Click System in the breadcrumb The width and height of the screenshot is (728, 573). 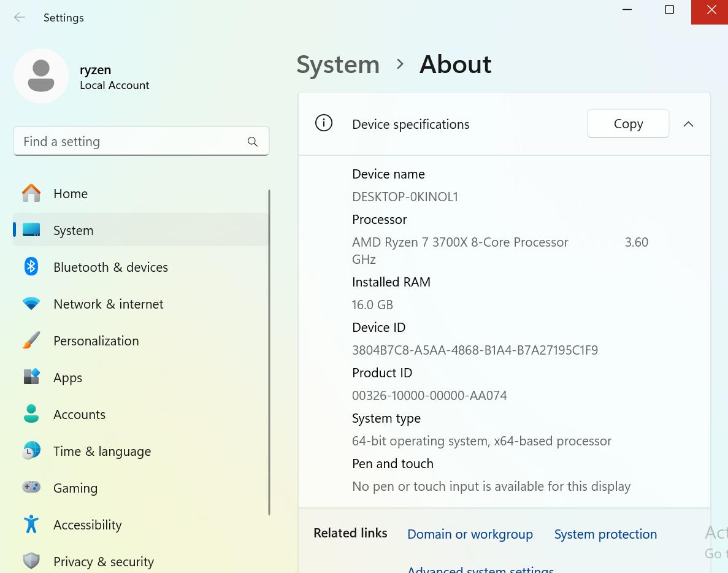[x=338, y=64]
